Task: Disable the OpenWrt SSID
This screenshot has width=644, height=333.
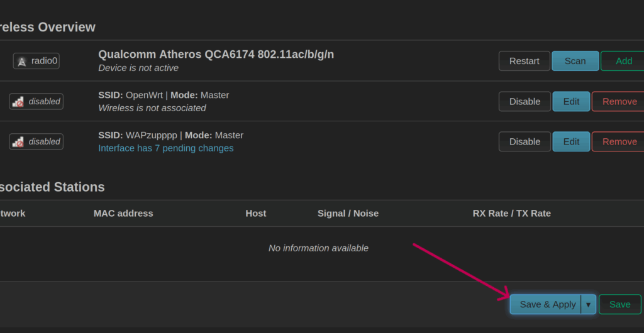Action: click(x=525, y=101)
